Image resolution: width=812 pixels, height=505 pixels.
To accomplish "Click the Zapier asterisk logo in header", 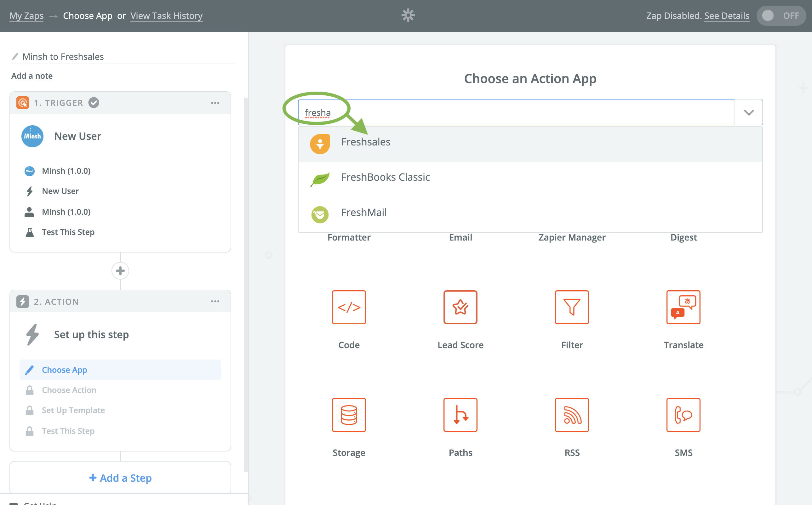I will (x=408, y=15).
